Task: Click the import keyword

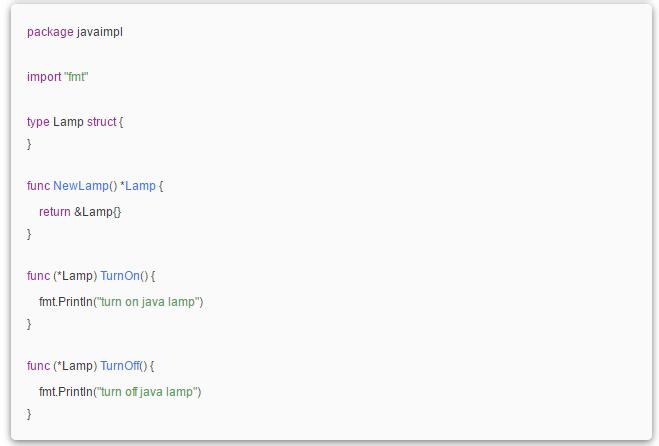Action: [x=44, y=77]
